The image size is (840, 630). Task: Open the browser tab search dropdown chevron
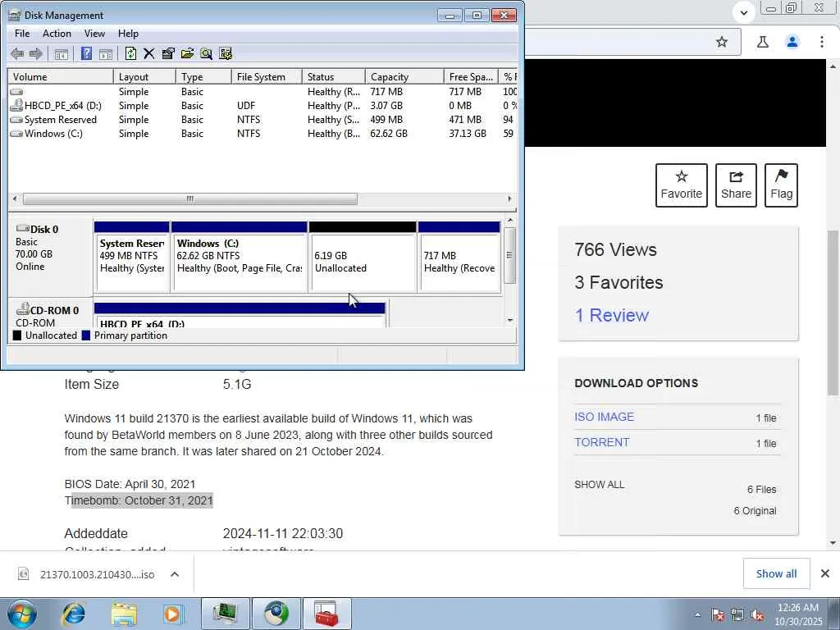coord(743,12)
